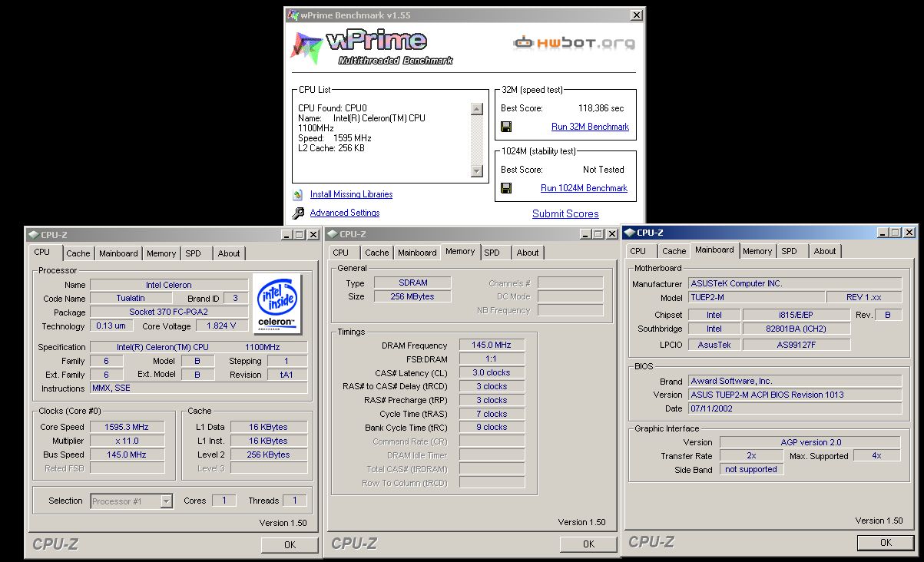Open Install Missing Libraries link
The image size is (924, 562).
(351, 195)
